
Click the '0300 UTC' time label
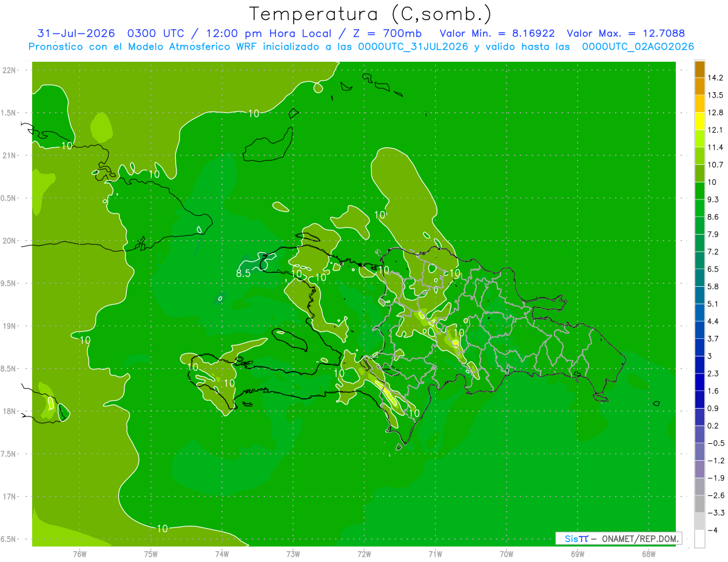155,33
